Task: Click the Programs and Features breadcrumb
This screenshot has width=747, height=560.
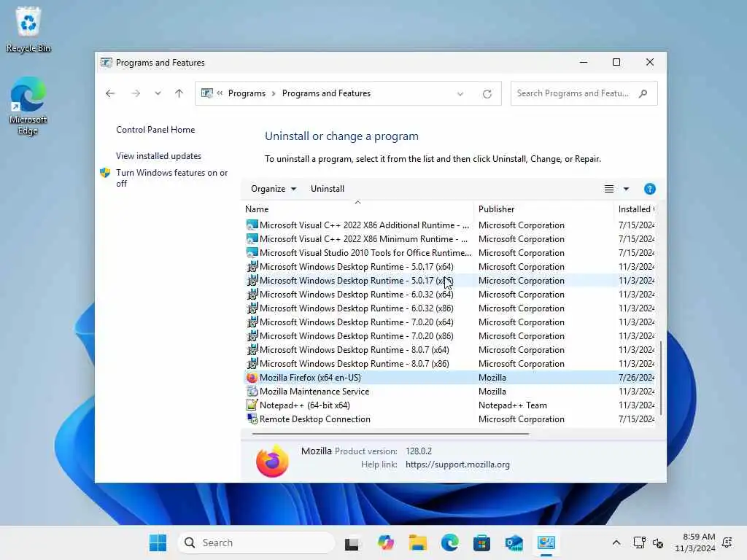Action: coord(326,93)
